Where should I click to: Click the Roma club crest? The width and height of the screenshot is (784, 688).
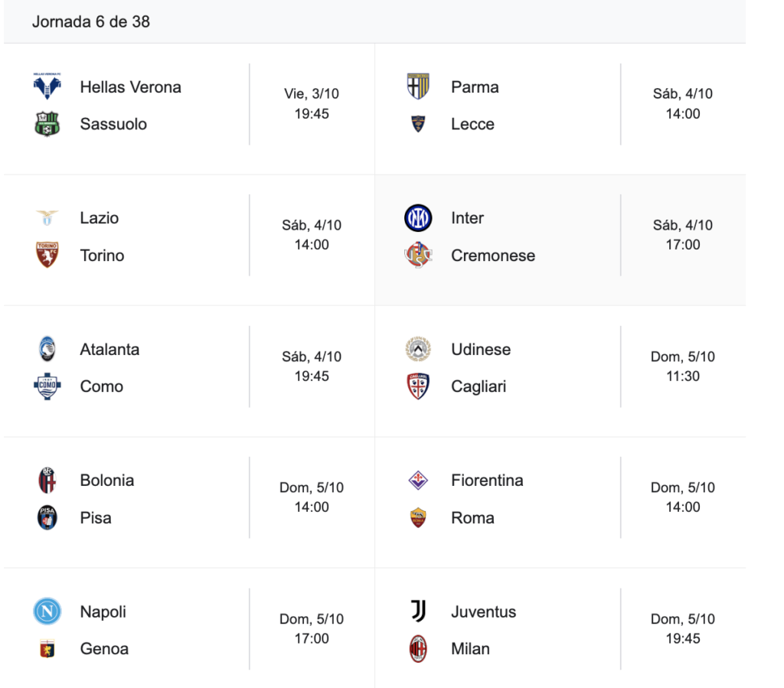point(418,518)
